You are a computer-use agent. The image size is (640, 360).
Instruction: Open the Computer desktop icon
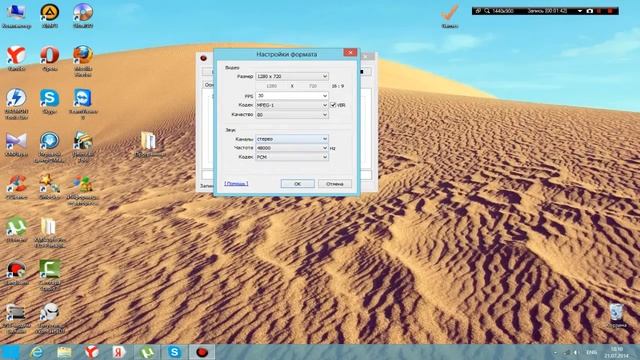tap(16, 16)
